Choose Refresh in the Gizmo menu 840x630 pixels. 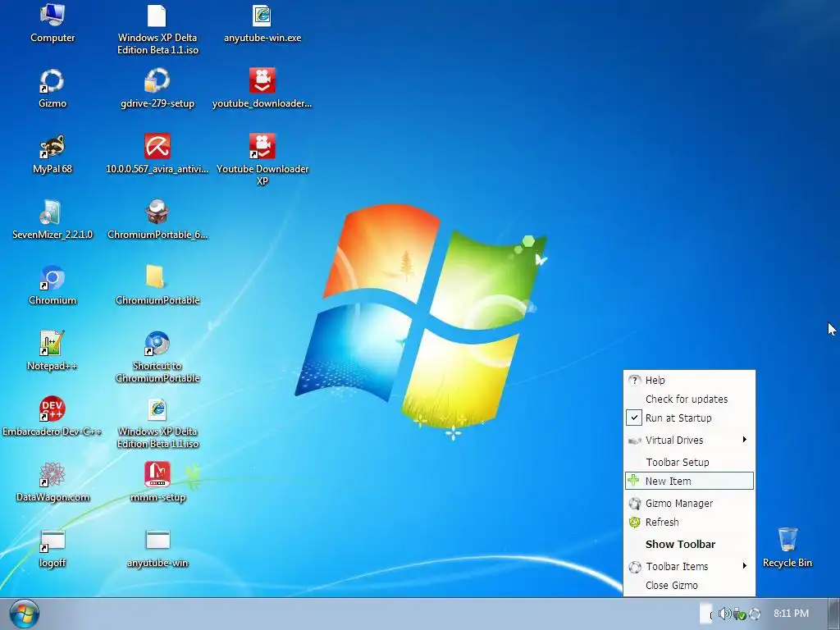689,523
